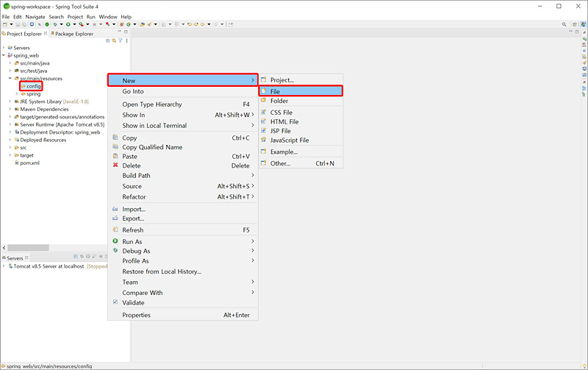Expand the src/test/java folder

click(x=10, y=71)
